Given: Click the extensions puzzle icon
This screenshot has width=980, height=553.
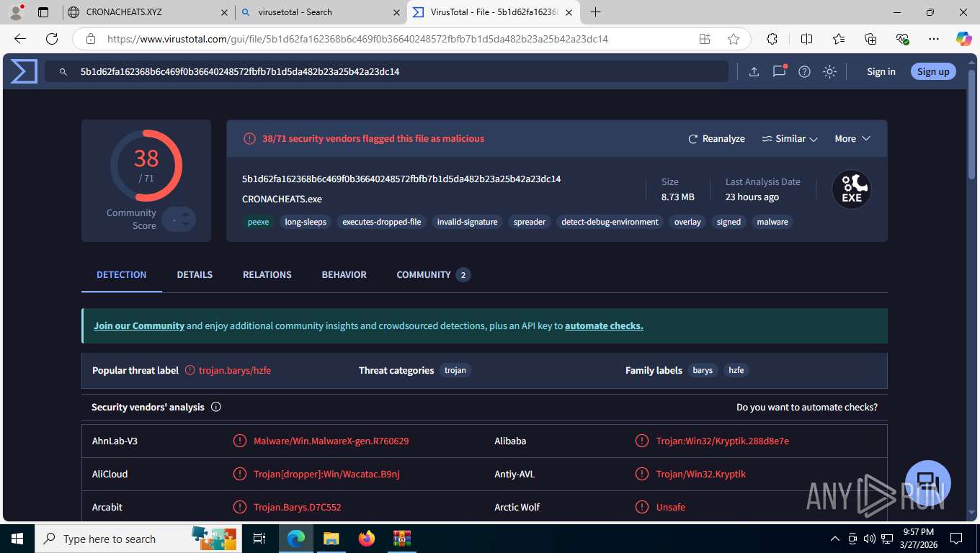Looking at the screenshot, I should click(x=772, y=39).
